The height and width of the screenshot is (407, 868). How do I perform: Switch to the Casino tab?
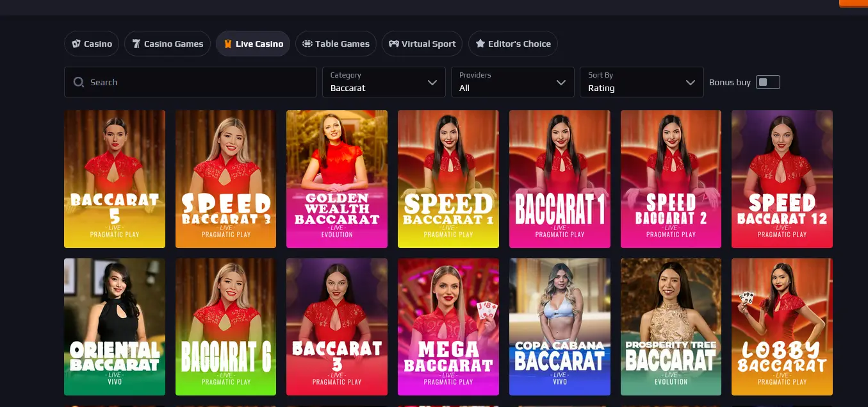tap(92, 44)
